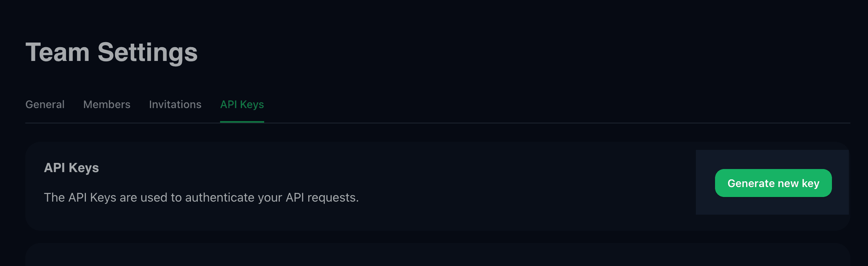Click the API Keys tab
The width and height of the screenshot is (868, 266).
[x=242, y=104]
